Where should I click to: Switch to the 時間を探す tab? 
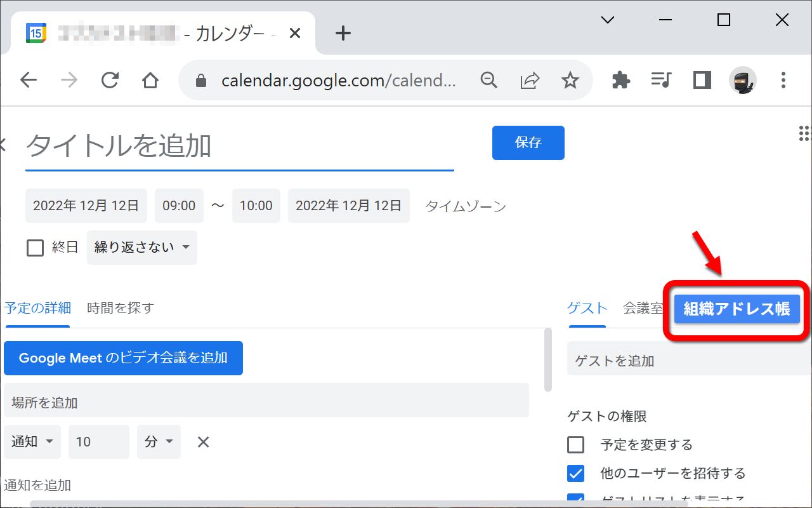(119, 308)
